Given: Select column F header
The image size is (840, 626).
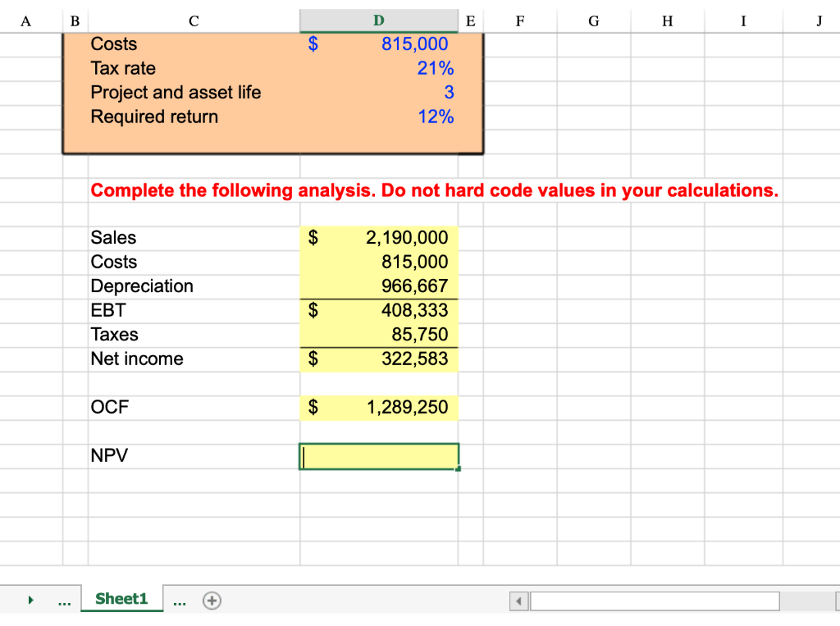Looking at the screenshot, I should [x=519, y=21].
